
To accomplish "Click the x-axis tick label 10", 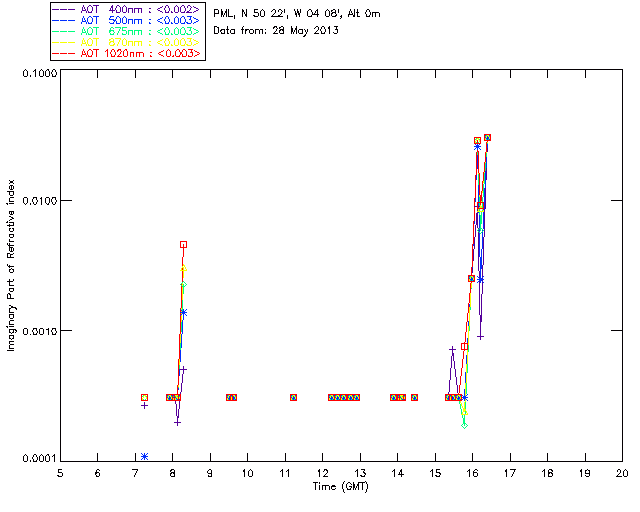I will click(247, 473).
